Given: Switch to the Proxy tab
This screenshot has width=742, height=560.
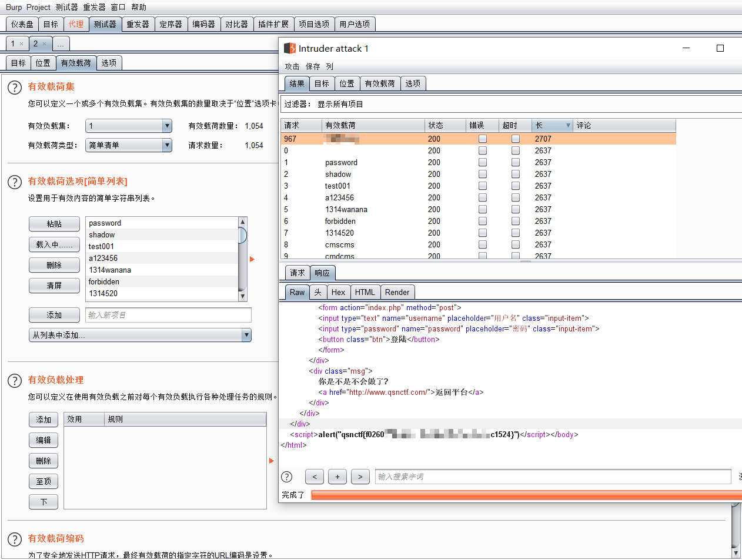Looking at the screenshot, I should tap(76, 24).
